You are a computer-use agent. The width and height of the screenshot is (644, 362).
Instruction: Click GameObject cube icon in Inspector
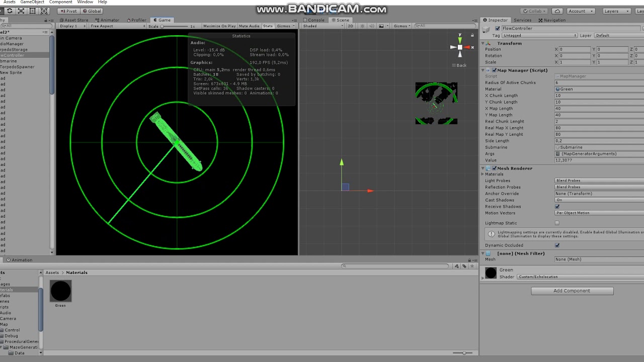(x=486, y=30)
